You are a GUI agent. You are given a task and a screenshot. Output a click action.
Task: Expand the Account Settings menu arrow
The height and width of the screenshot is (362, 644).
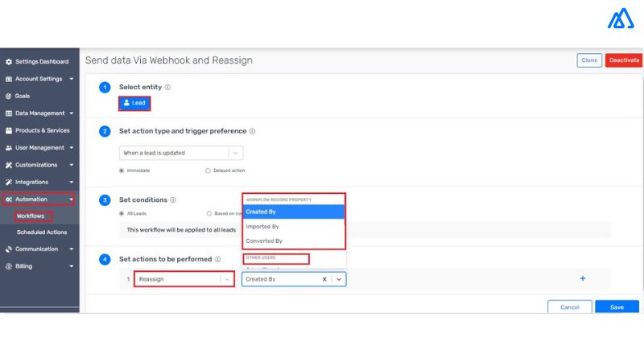72,79
